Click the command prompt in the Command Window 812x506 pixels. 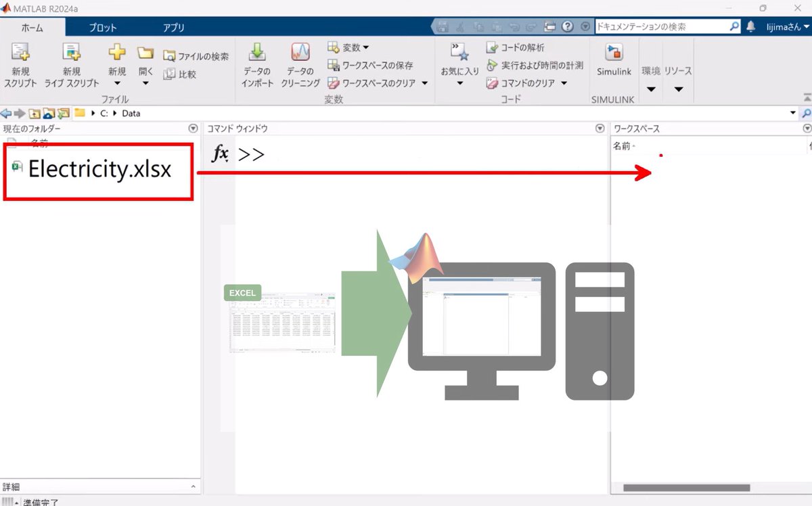point(251,155)
